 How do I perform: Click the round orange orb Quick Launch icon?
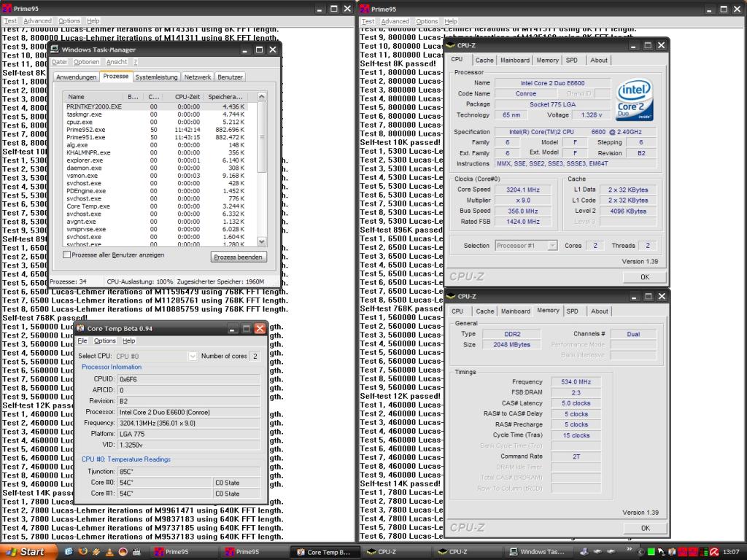tap(123, 551)
